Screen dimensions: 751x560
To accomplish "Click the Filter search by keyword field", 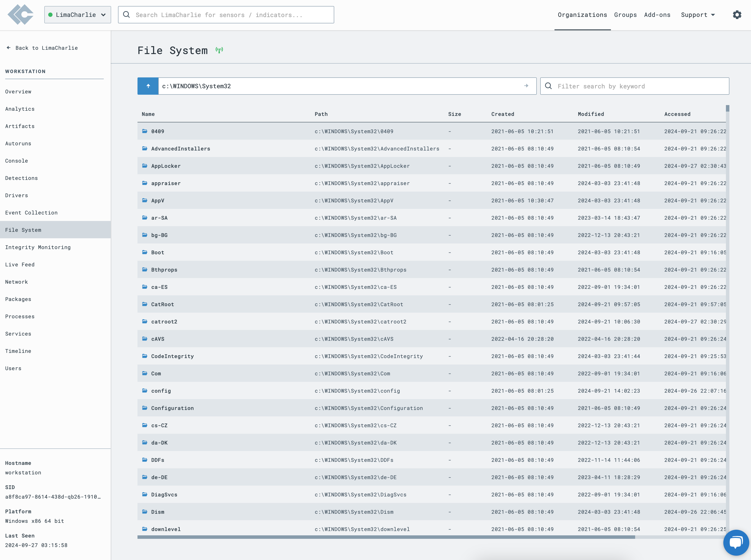I will click(634, 86).
